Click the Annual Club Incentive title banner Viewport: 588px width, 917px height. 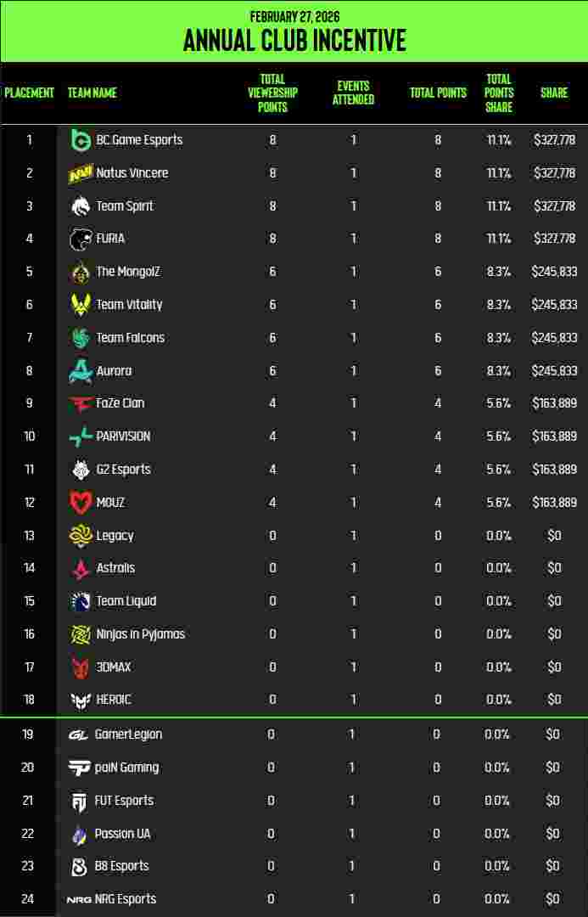coord(294,39)
